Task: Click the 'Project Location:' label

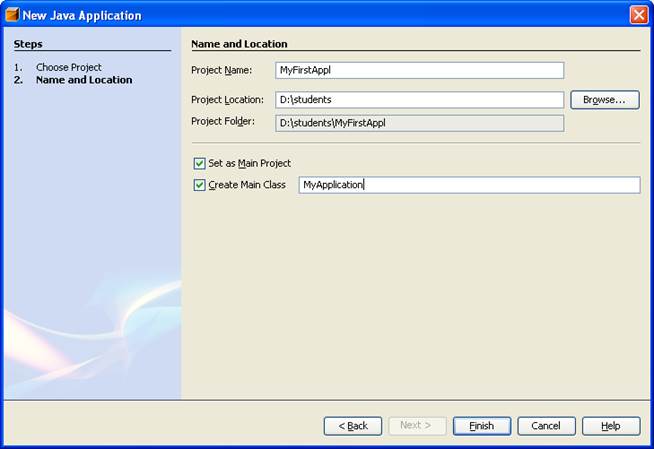Action: 227,100
